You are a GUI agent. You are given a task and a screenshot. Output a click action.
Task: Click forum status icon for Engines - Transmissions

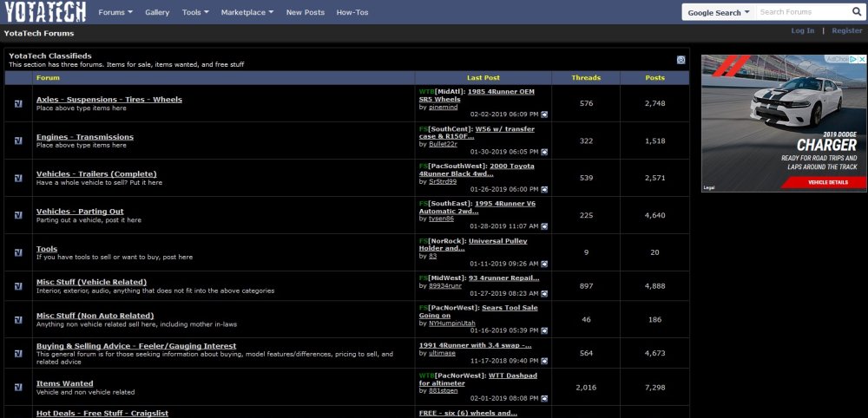point(18,140)
